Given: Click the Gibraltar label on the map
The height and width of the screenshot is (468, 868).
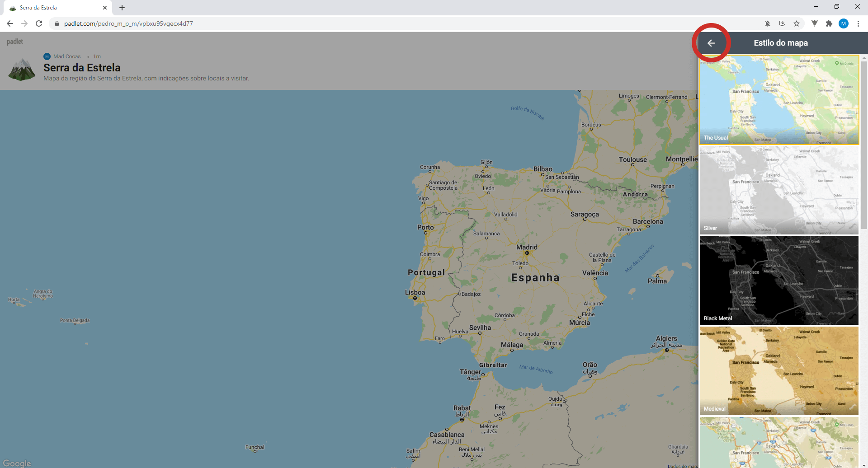Looking at the screenshot, I should [x=493, y=365].
